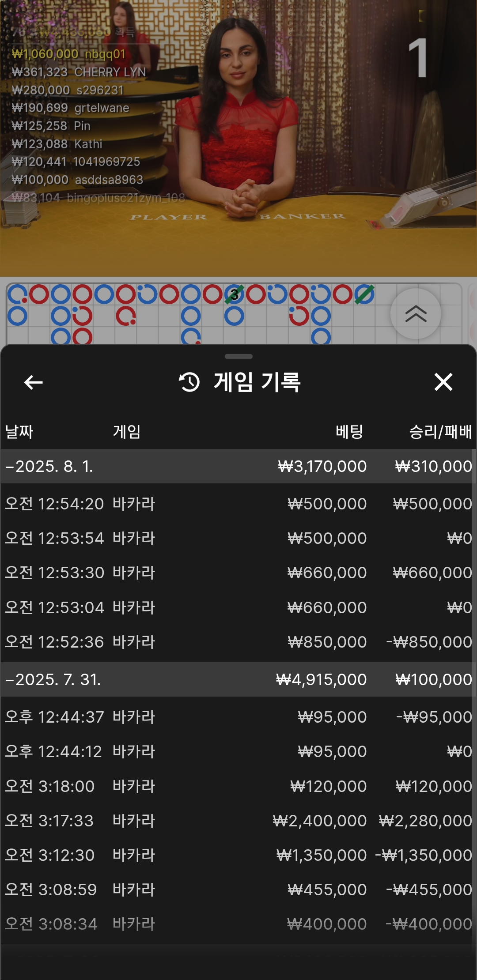Screen dimensions: 477x980
Task: Open the 오후 12:44:12 game record
Action: (x=238, y=751)
